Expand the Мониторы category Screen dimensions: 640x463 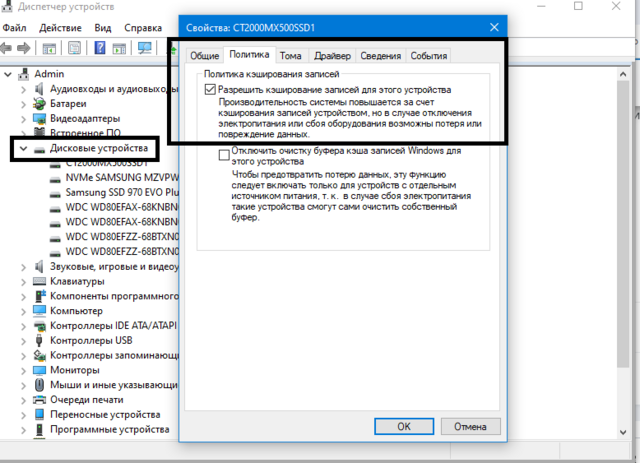point(23,370)
